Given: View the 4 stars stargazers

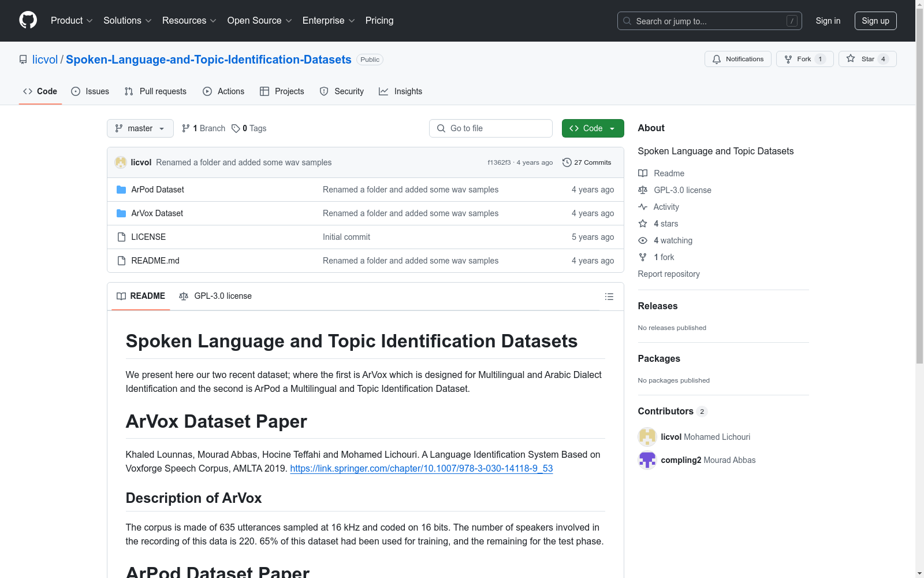Looking at the screenshot, I should (658, 224).
